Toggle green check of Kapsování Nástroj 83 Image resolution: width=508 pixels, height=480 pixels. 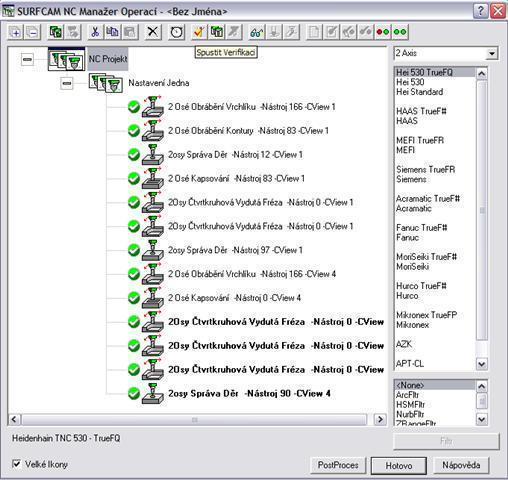pos(134,179)
